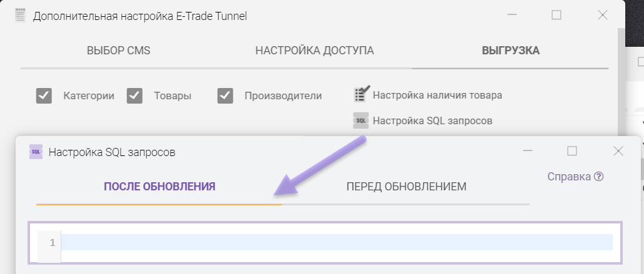Click the checklist icon for product availability

[x=362, y=94]
